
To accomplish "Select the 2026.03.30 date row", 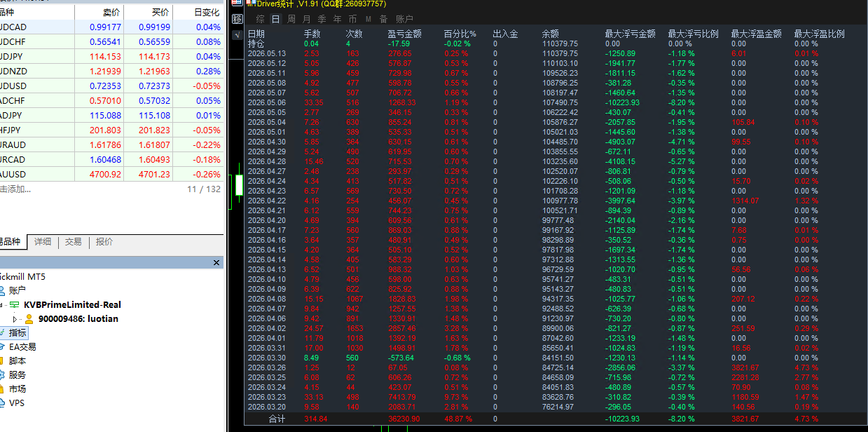I will [267, 358].
